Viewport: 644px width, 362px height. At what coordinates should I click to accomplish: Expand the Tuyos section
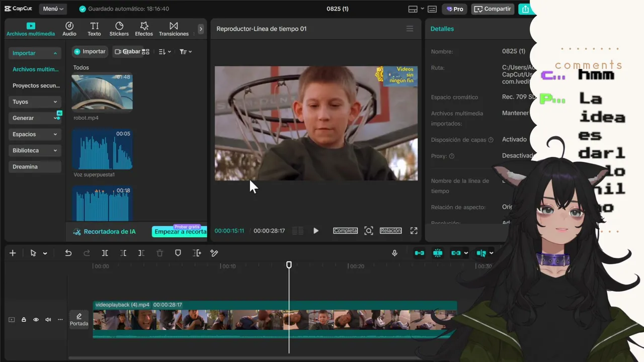pyautogui.click(x=35, y=102)
